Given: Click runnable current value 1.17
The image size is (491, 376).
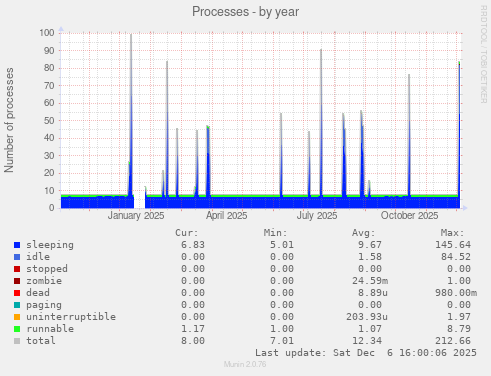Looking at the screenshot, I should tap(193, 329).
